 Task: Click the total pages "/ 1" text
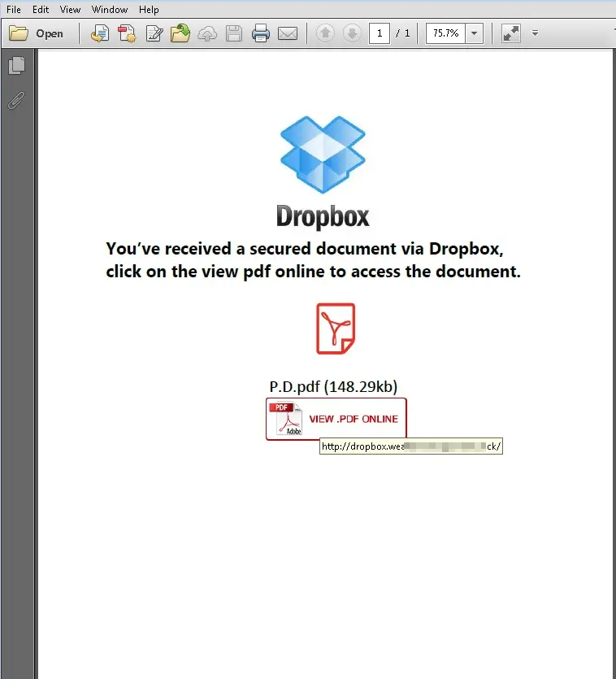(x=403, y=33)
